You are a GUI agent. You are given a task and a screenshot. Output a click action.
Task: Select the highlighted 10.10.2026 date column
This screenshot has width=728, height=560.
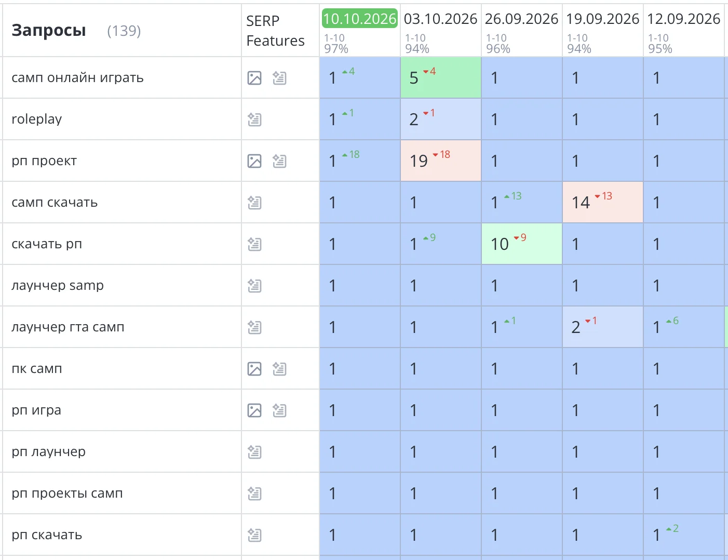[x=360, y=19]
